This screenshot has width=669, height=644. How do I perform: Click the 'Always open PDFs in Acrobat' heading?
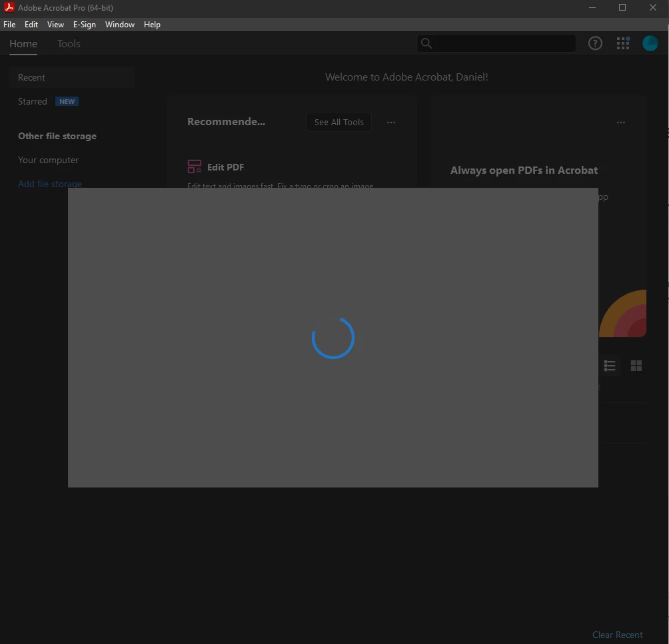[524, 170]
